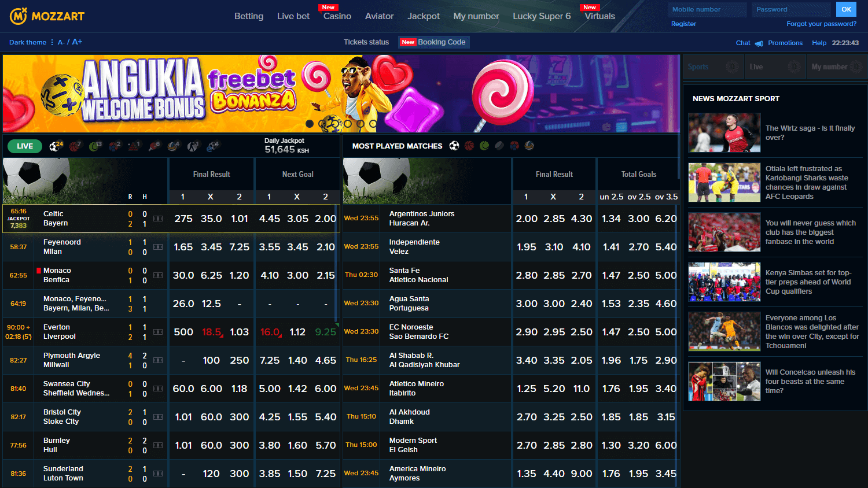This screenshot has width=868, height=488.
Task: Open the Aviator menu item
Action: click(380, 16)
